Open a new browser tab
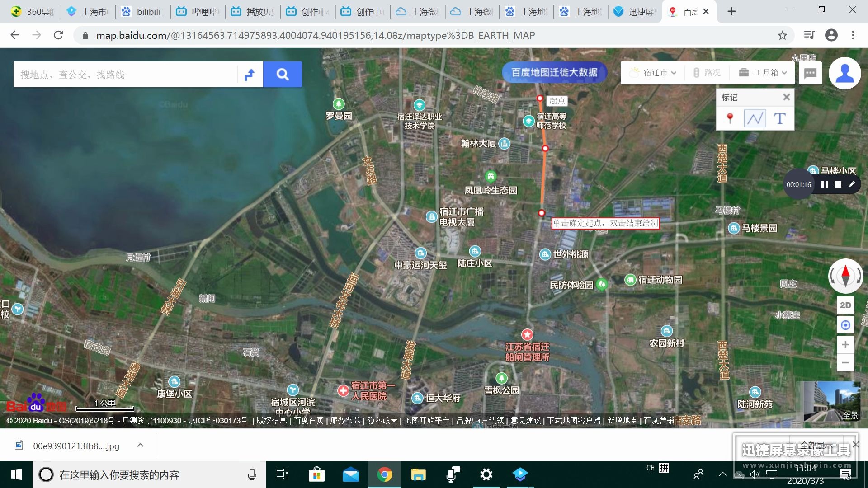This screenshot has width=868, height=488. click(731, 12)
